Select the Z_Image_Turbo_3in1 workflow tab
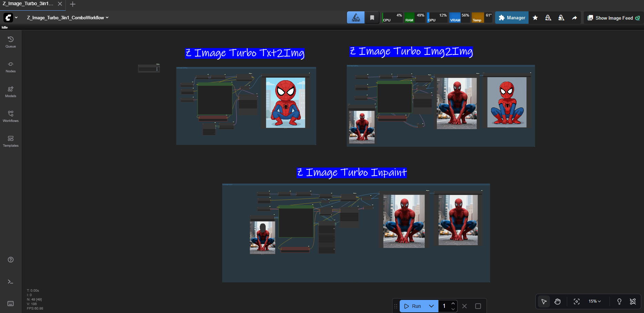Image resolution: width=644 pixels, height=313 pixels. point(28,4)
